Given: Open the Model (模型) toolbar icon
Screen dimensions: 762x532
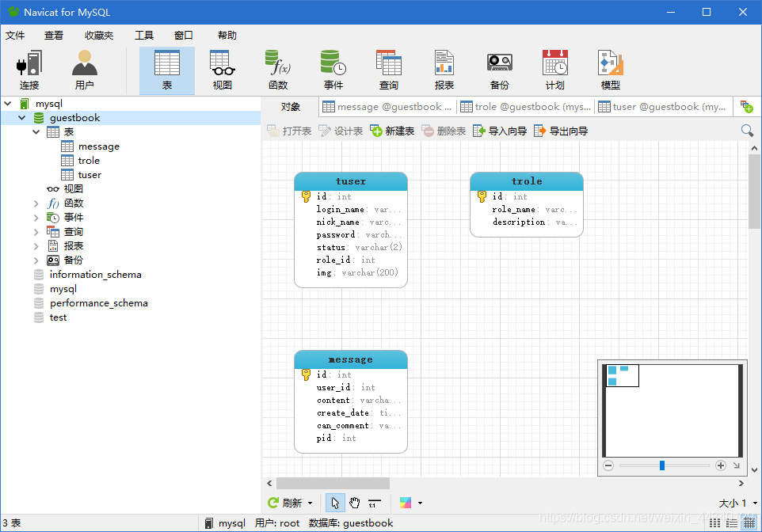Looking at the screenshot, I should click(x=611, y=70).
